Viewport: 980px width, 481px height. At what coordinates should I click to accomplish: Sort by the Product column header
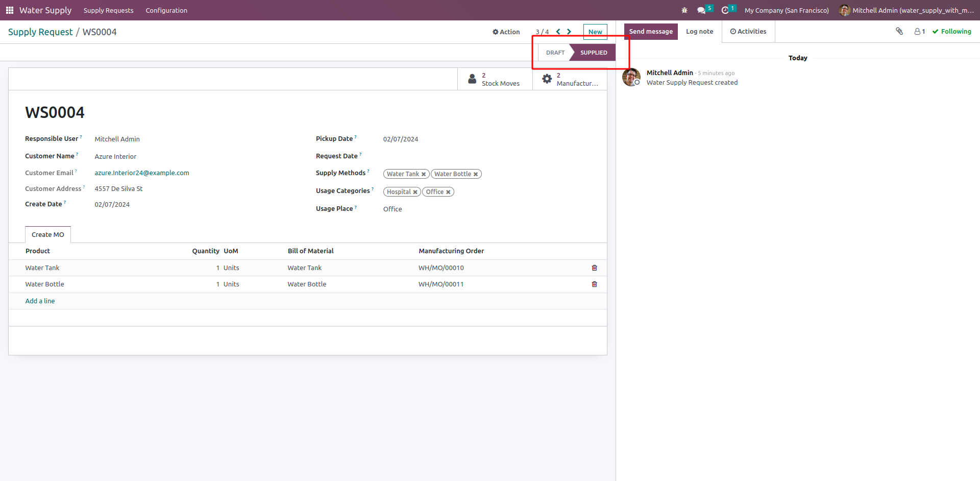(x=38, y=251)
